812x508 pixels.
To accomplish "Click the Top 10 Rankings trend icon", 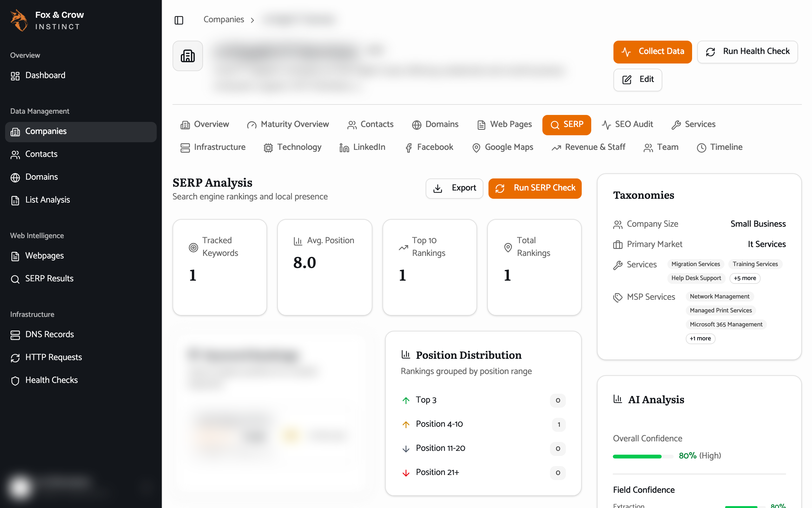I will [403, 248].
